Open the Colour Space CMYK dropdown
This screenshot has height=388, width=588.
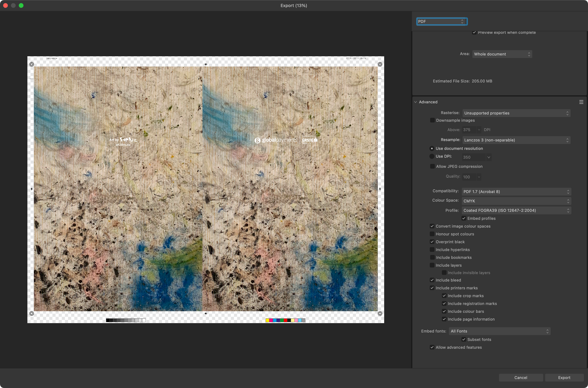(516, 201)
